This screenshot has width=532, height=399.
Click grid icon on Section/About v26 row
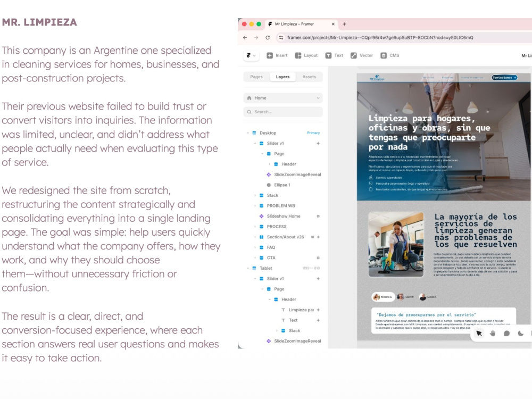pyautogui.click(x=312, y=237)
